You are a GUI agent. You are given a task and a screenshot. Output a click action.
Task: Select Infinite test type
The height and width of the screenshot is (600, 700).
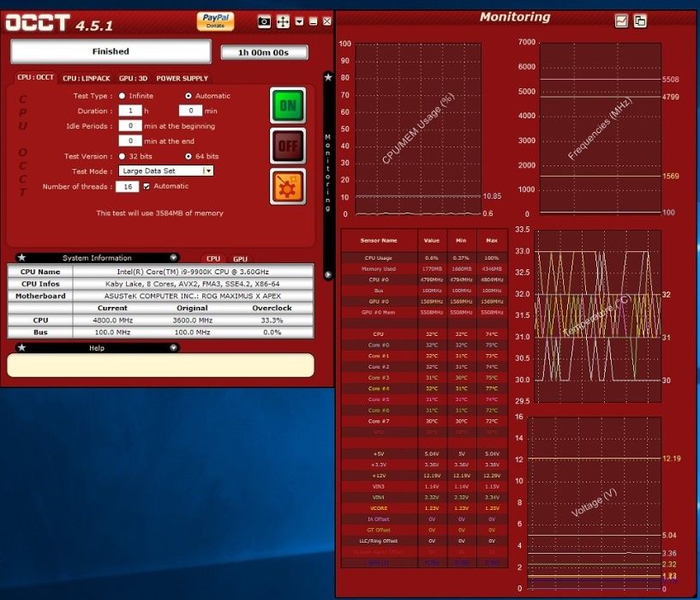pos(122,96)
